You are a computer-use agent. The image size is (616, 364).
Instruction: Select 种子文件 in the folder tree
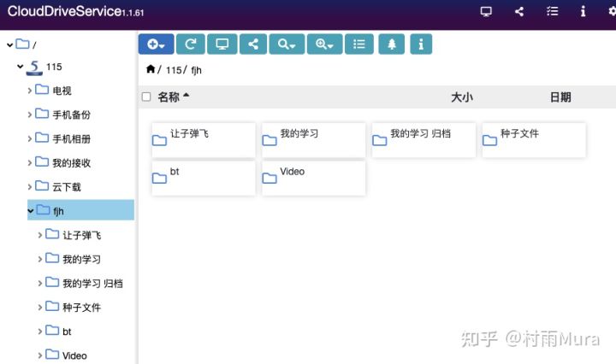(x=82, y=308)
